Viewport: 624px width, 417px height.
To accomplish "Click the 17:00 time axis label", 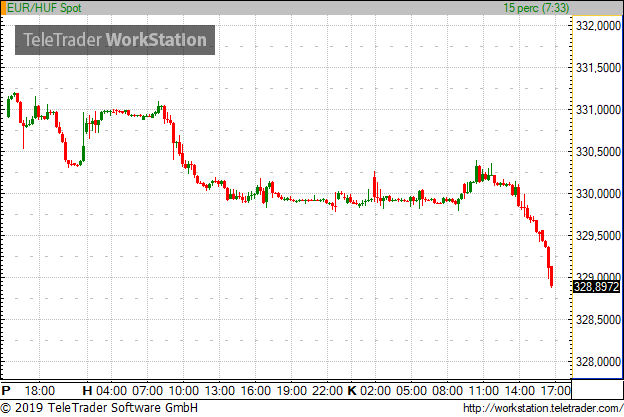I will click(556, 391).
